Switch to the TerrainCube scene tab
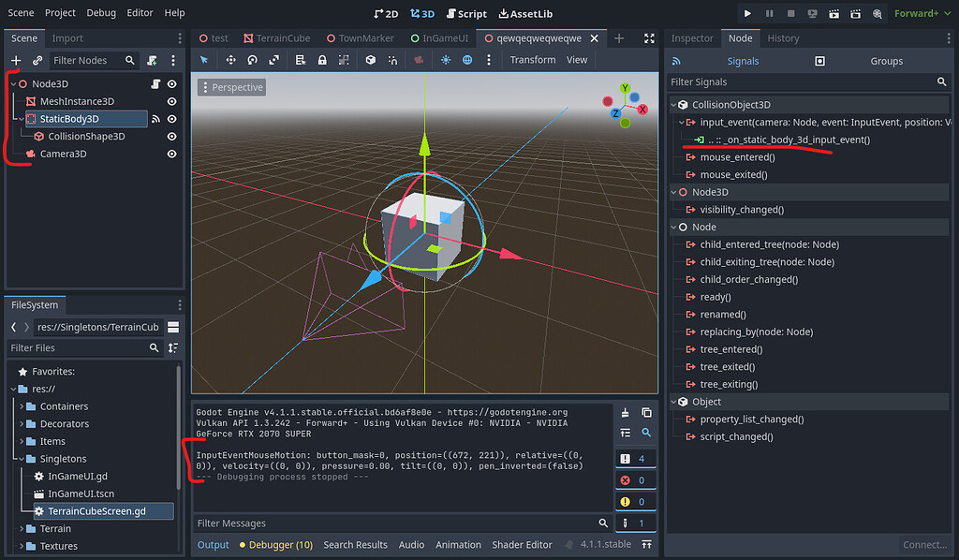 (281, 38)
